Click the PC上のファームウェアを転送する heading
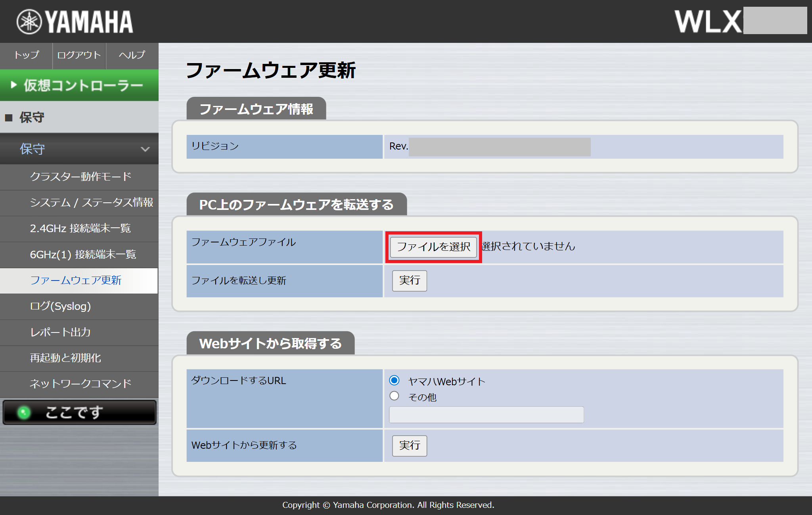812x515 pixels. [297, 205]
